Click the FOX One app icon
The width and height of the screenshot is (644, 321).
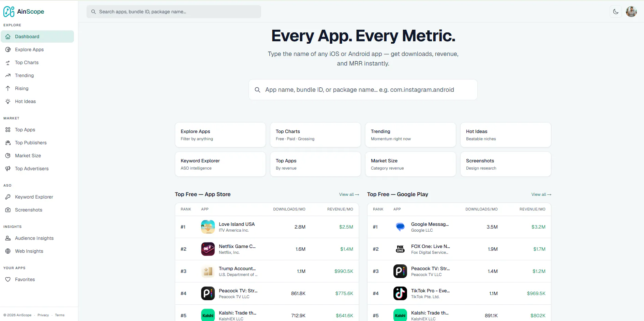click(400, 249)
